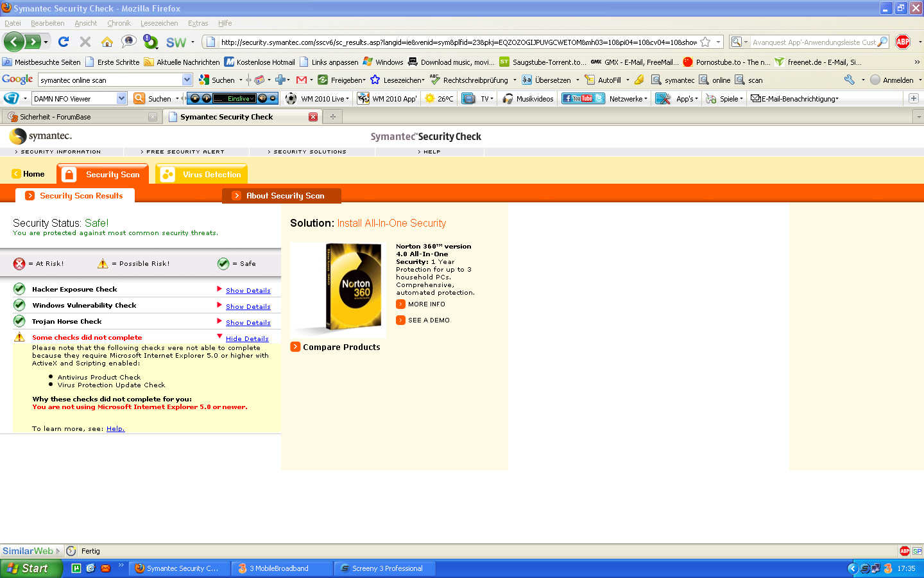Viewport: 924px width, 578px height.
Task: Click the 26°C weather icon
Action: [x=429, y=98]
